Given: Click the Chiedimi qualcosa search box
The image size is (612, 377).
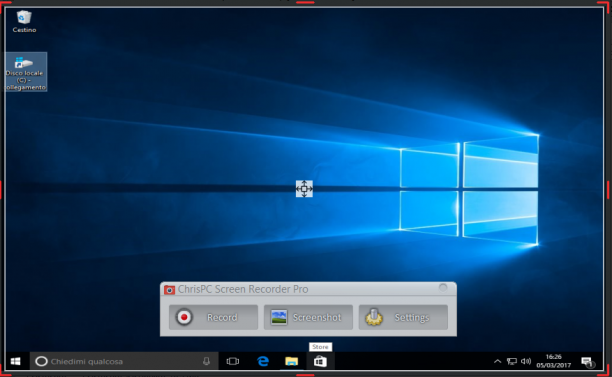Looking at the screenshot, I should [x=124, y=361].
